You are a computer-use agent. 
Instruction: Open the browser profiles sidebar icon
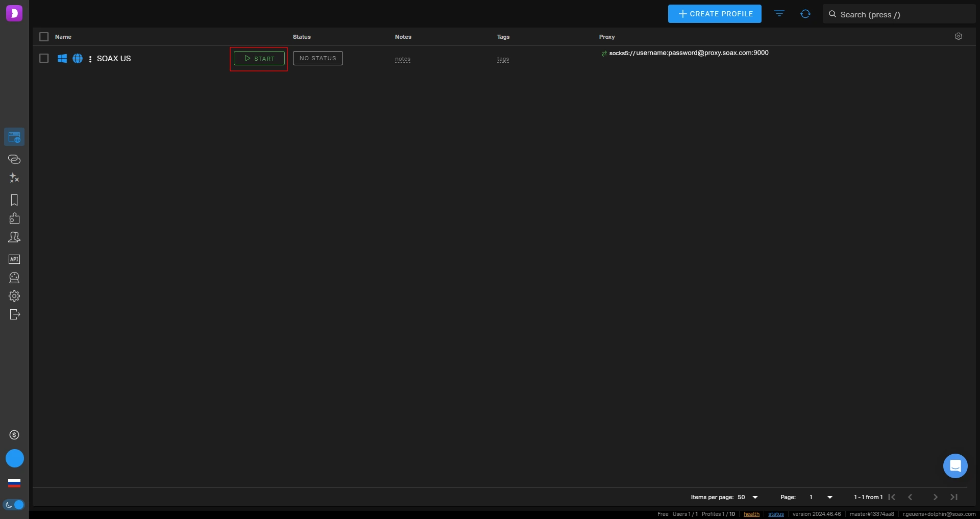click(x=14, y=137)
